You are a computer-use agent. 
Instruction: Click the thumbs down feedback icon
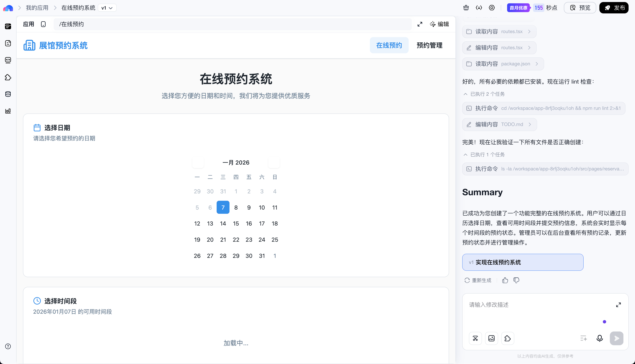pyautogui.click(x=516, y=280)
